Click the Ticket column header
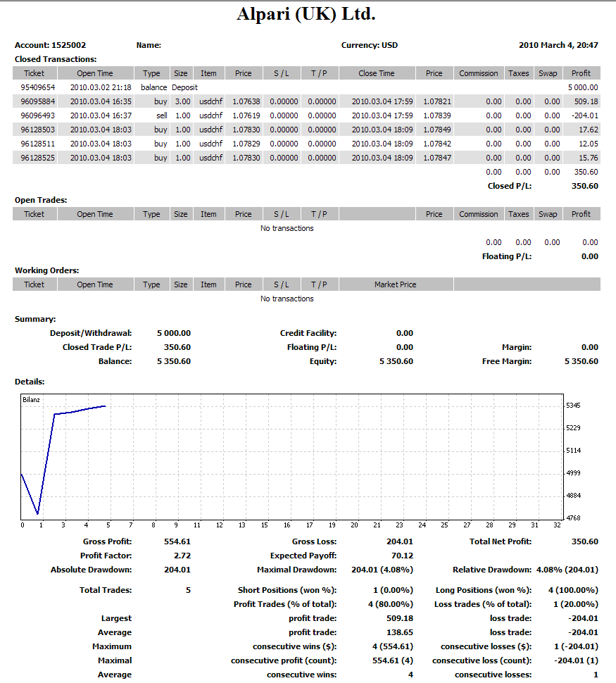The height and width of the screenshot is (683, 616). (x=34, y=73)
